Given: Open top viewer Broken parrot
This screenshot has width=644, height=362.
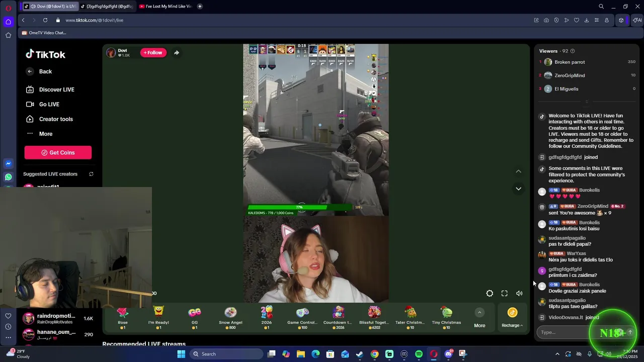Looking at the screenshot, I should click(587, 62).
